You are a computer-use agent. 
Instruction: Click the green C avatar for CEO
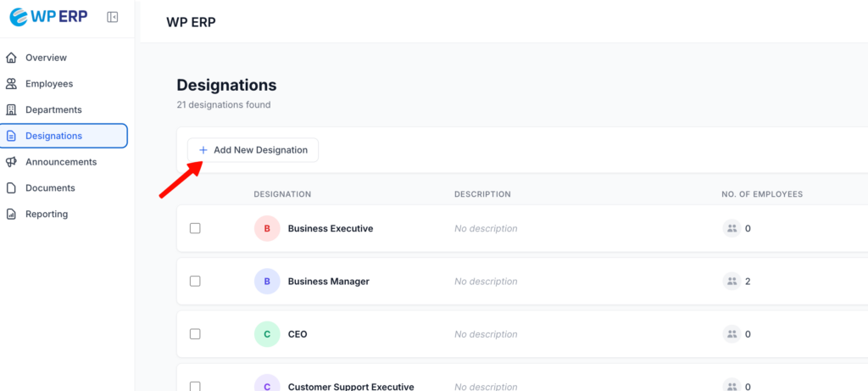[x=267, y=334]
